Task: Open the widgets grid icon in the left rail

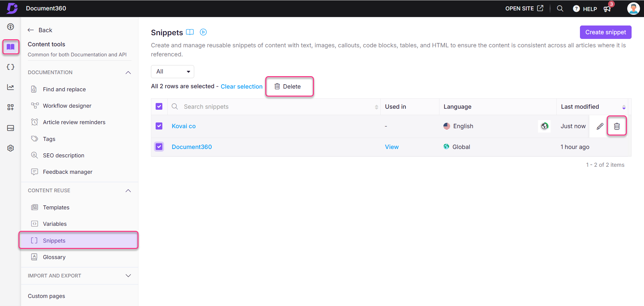Action: pyautogui.click(x=10, y=107)
